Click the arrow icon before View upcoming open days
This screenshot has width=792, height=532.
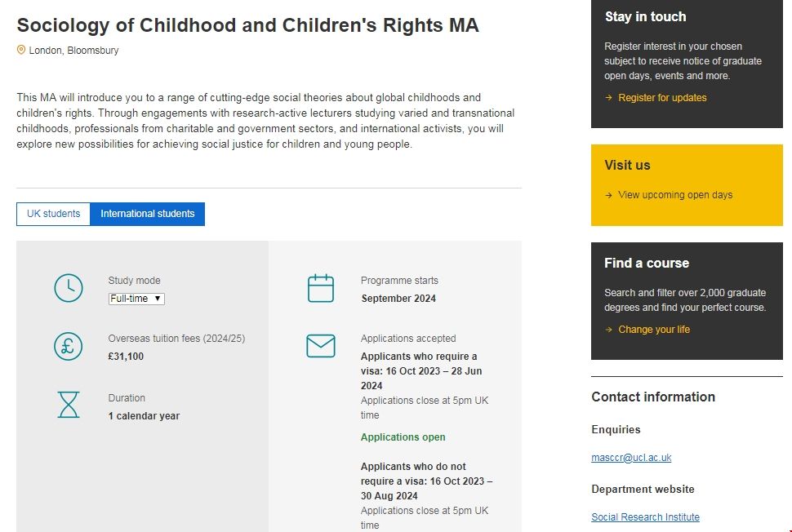pos(608,195)
